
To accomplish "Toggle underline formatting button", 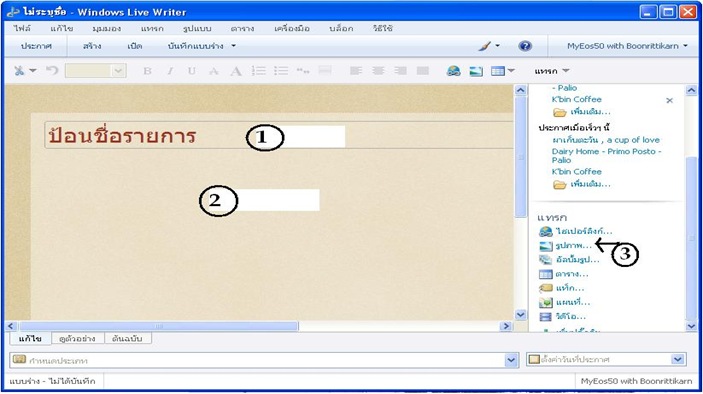I will pos(192,71).
